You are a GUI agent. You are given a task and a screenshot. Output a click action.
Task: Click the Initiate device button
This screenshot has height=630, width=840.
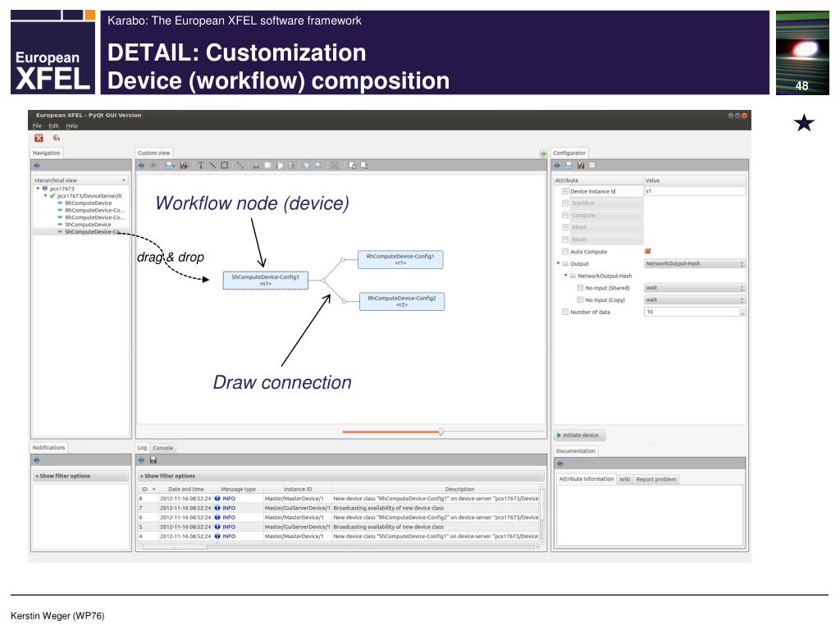pyautogui.click(x=580, y=435)
